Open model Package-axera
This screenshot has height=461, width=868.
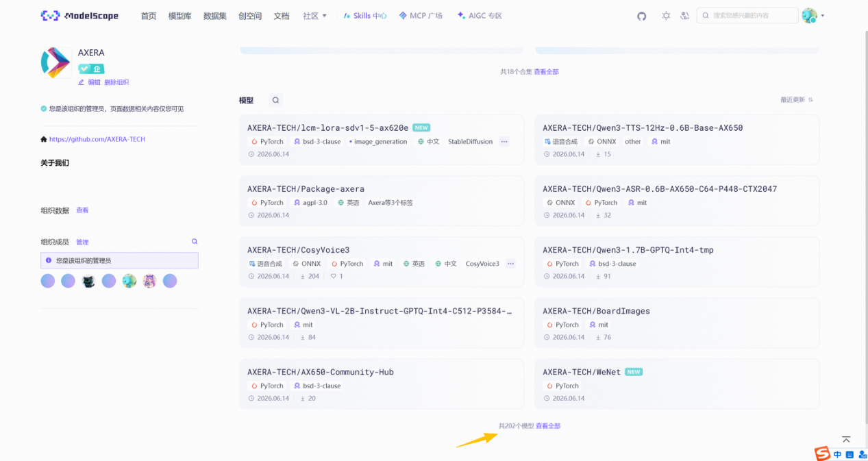click(306, 189)
